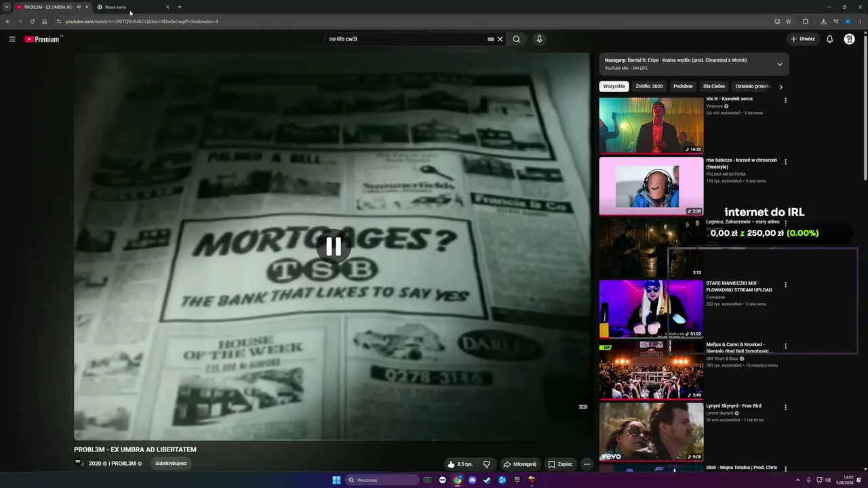Open rów babicze freestyle thumbnail
Screen dimensions: 868x488
(x=651, y=186)
